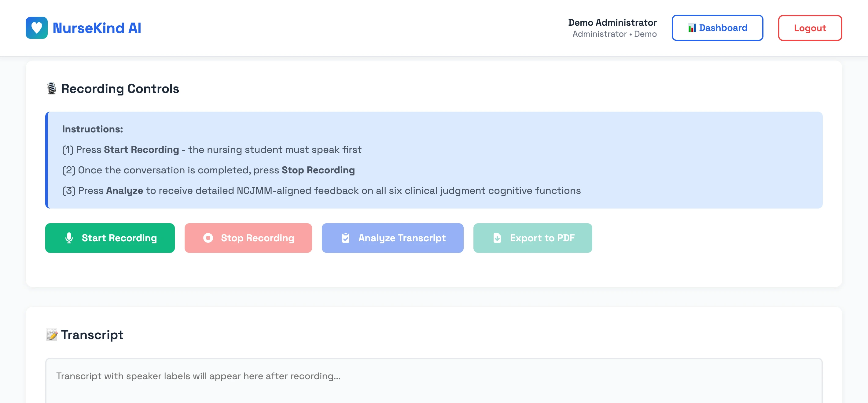Click the heart logo of NurseKind AI
Screen dimensions: 868x403
[37, 28]
